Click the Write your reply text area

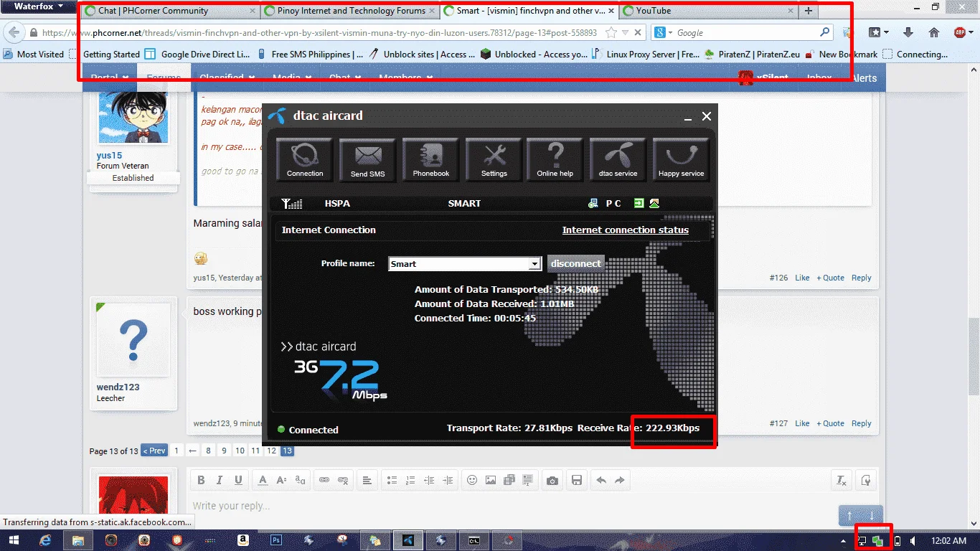point(532,507)
